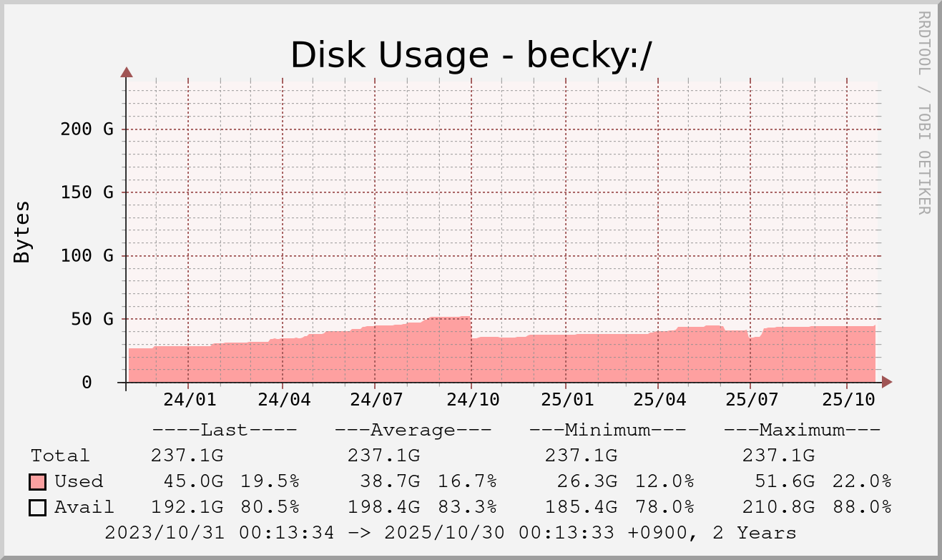Image resolution: width=942 pixels, height=560 pixels.
Task: Click the RRDTOOL / TOBI OETIKER watermark
Action: pyautogui.click(x=923, y=112)
